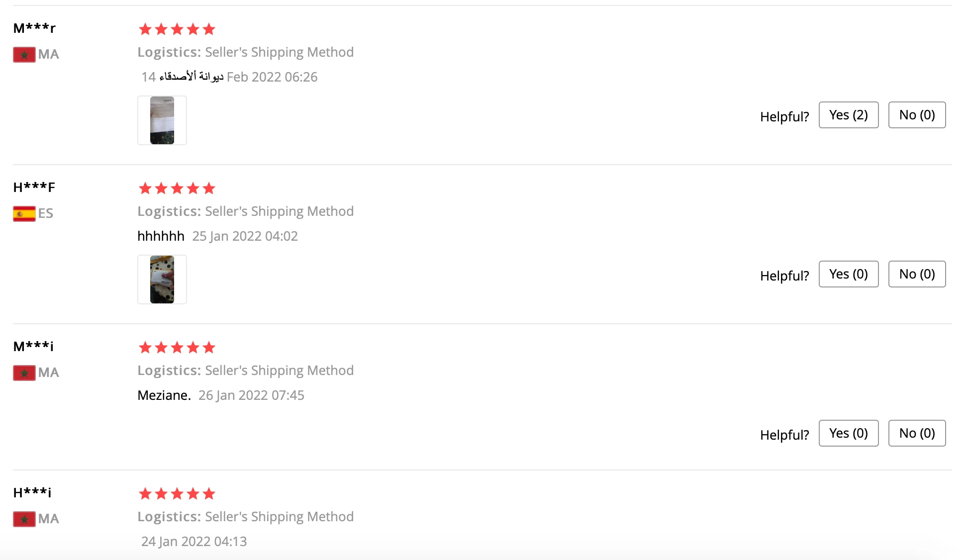Select the Meziane. review text

[x=164, y=395]
